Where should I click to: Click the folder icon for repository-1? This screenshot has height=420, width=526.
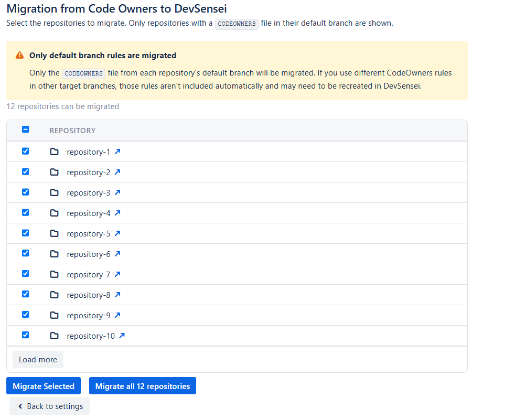55,152
